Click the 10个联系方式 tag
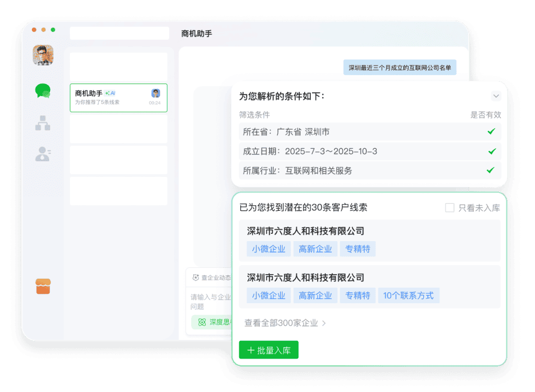 click(408, 295)
